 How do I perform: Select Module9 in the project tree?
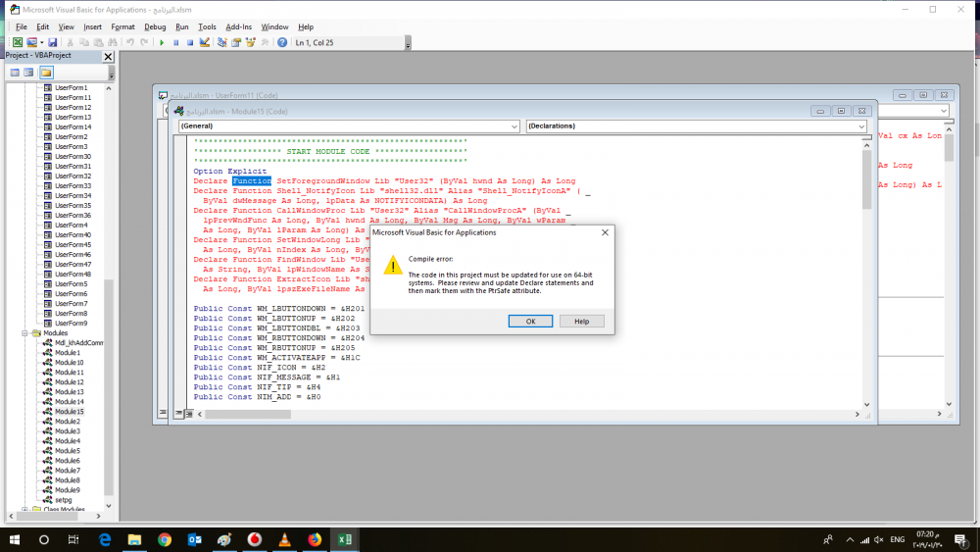(67, 490)
